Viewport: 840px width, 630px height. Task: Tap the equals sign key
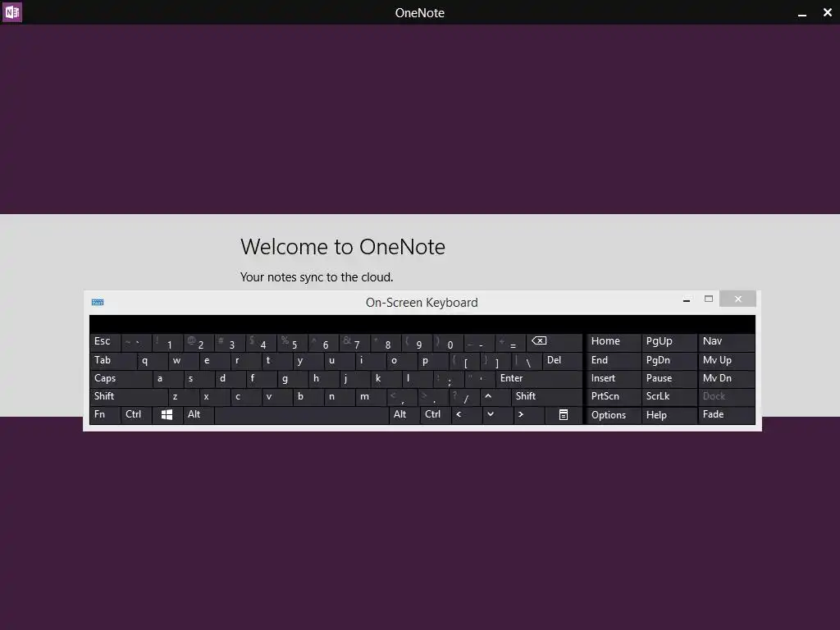click(510, 342)
